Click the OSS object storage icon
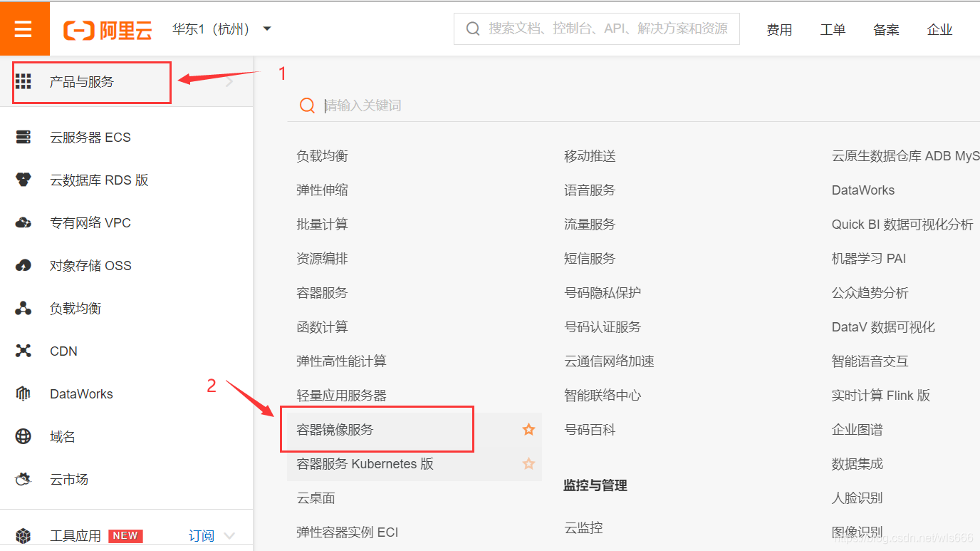This screenshot has height=551, width=980. pos(24,266)
